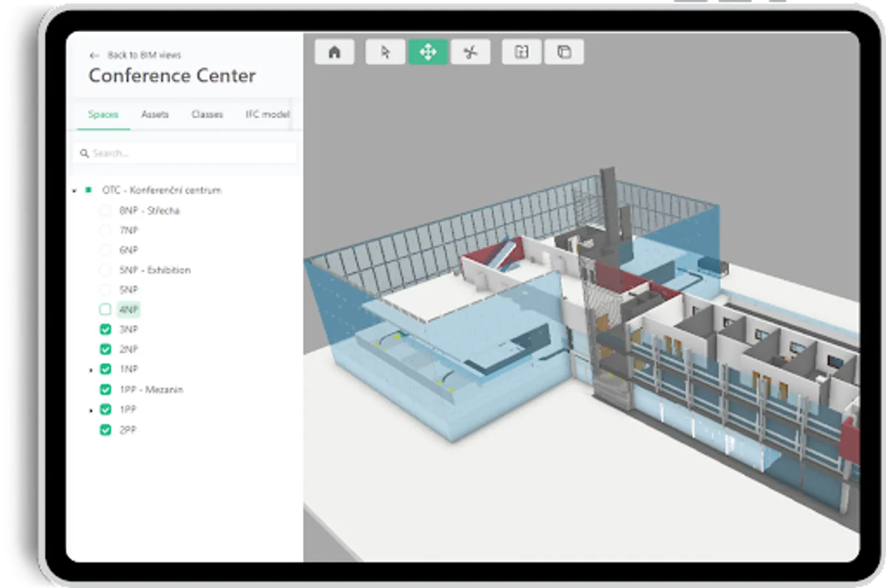This screenshot has width=886, height=588.
Task: Toggle the green square beside OTC - Konferenční centrum
Action: pyautogui.click(x=89, y=189)
